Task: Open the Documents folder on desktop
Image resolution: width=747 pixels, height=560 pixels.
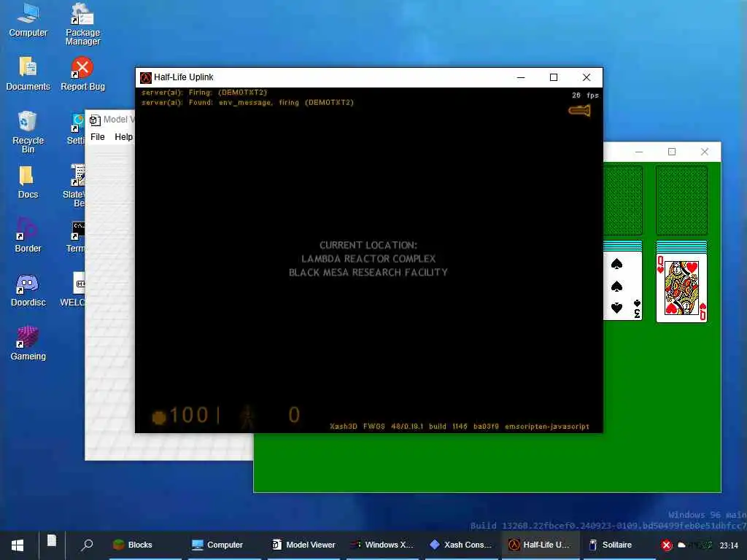Action: click(x=28, y=74)
